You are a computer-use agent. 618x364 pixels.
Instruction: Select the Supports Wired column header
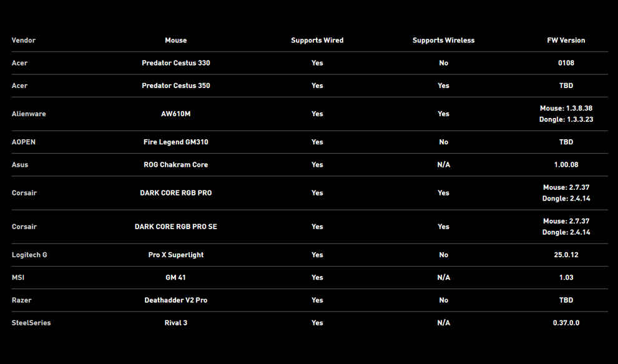(x=317, y=40)
